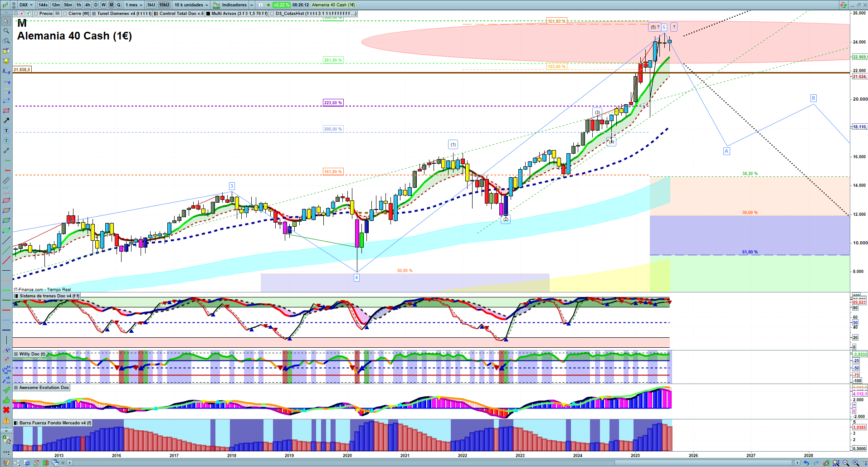The width and height of the screenshot is (868, 467).
Task: Click the top-right refresh sync icon
Action: point(843,5)
